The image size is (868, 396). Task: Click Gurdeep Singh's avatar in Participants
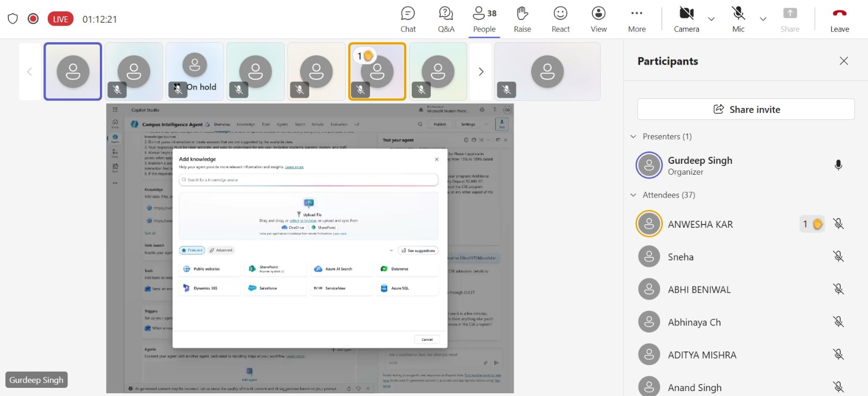tap(649, 165)
